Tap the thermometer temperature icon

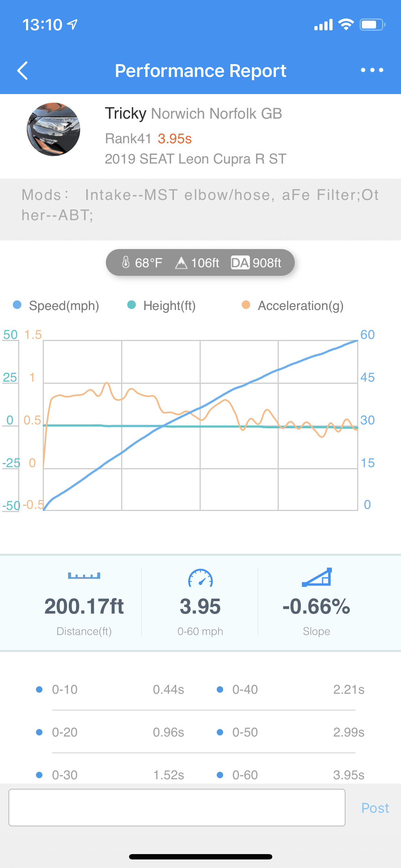pos(126,263)
